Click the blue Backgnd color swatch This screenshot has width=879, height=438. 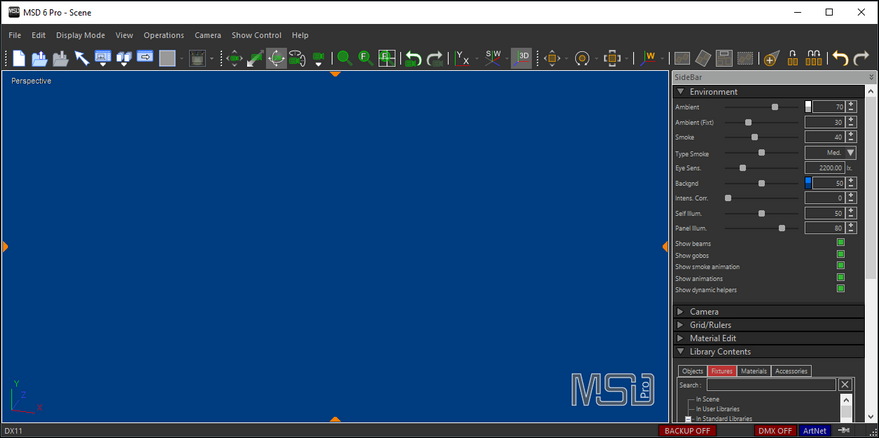[808, 183]
